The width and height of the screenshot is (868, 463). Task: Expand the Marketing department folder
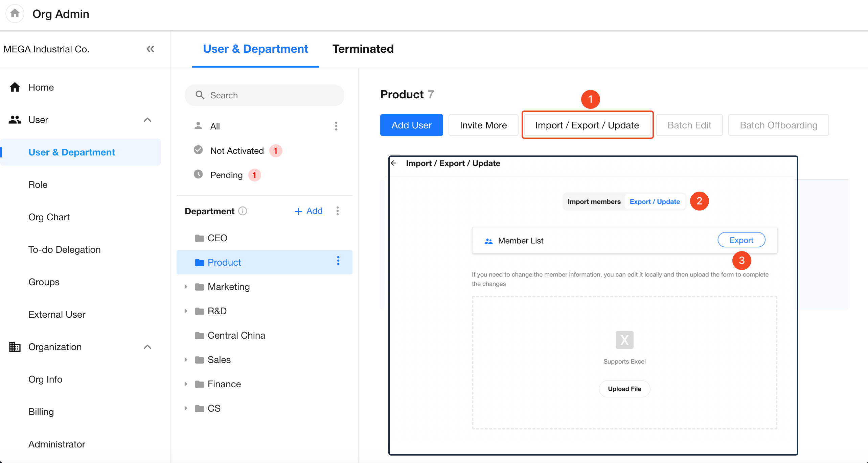[x=186, y=287]
